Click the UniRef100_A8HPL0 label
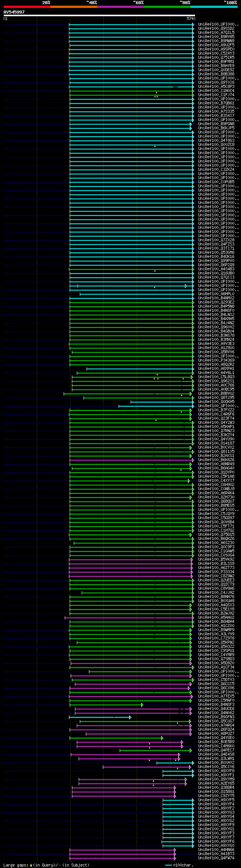 (x=216, y=294)
